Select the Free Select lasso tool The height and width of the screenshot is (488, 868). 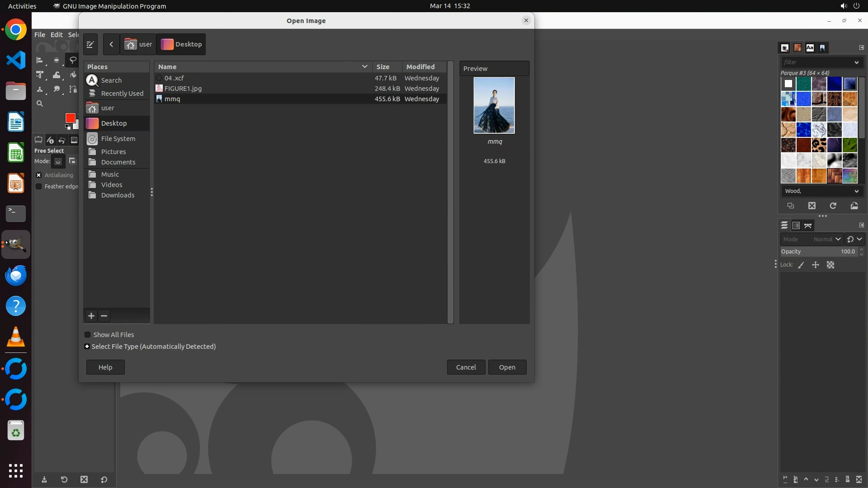tap(72, 60)
